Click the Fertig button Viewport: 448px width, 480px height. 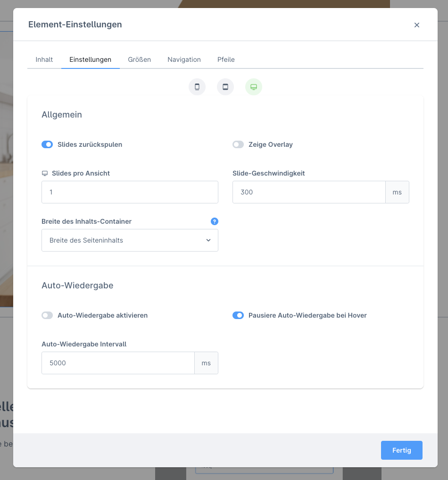pyautogui.click(x=401, y=450)
